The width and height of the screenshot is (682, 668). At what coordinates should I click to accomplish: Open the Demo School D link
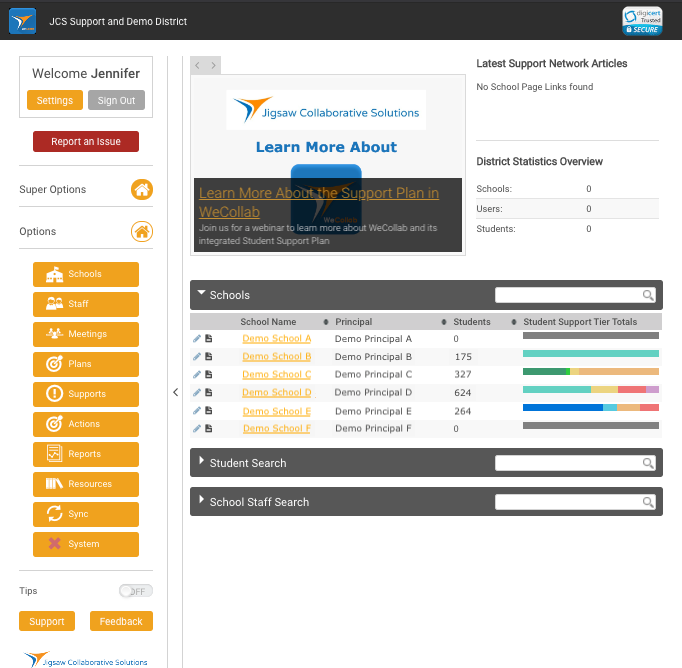point(277,393)
